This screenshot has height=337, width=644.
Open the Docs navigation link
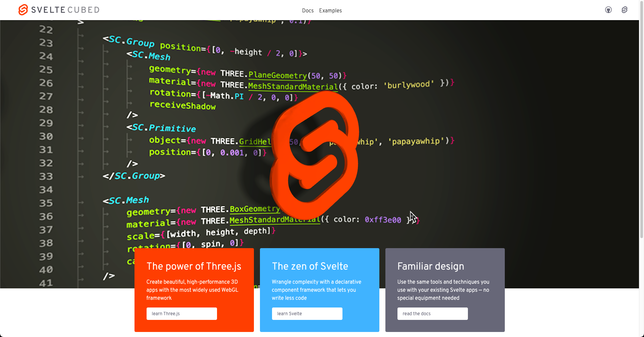pyautogui.click(x=308, y=11)
